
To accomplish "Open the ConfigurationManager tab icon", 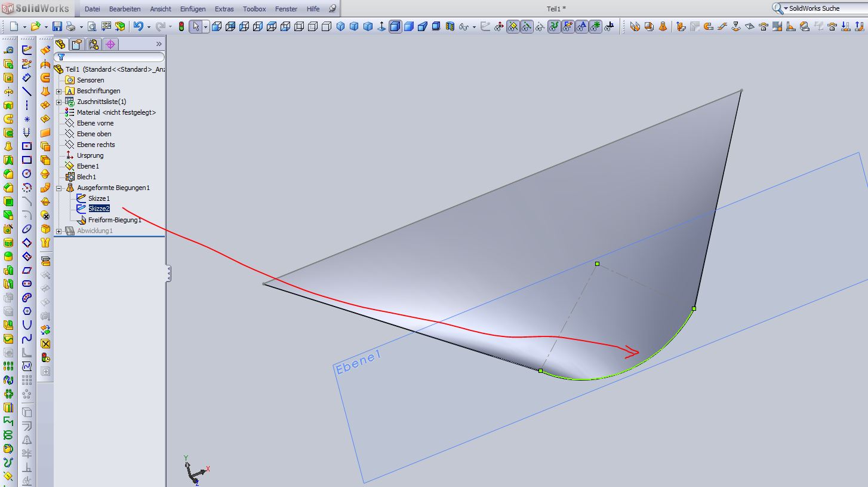I will click(x=93, y=44).
